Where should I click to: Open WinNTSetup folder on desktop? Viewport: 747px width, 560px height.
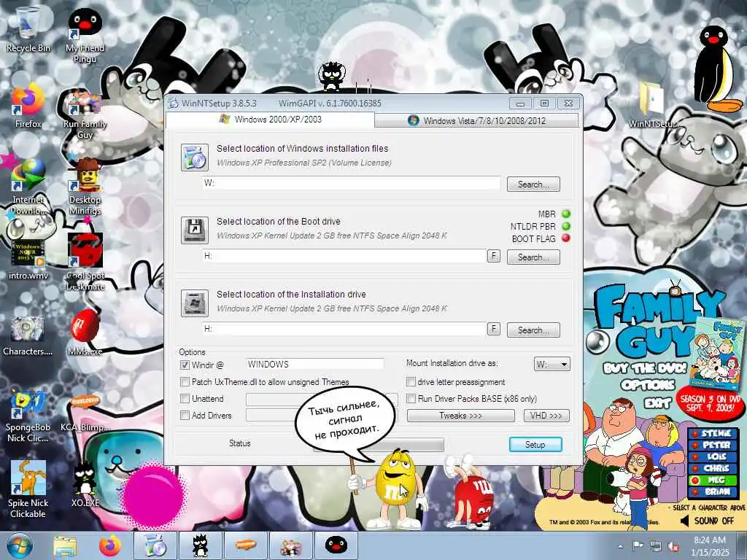[653, 105]
